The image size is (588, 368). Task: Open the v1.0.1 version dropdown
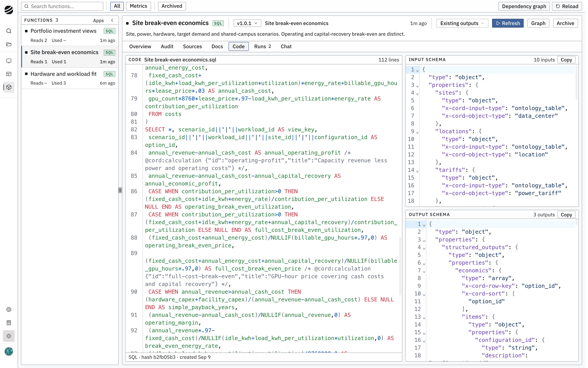click(x=247, y=23)
